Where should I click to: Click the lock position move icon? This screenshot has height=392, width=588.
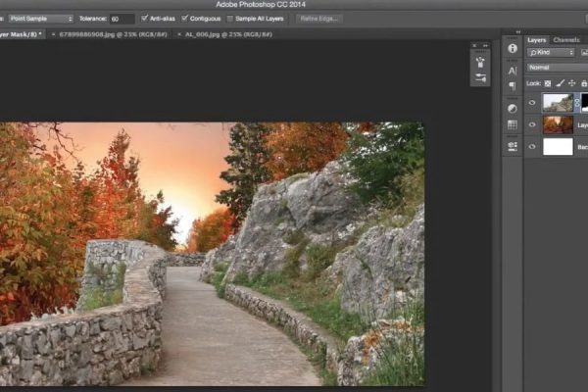[x=571, y=84]
